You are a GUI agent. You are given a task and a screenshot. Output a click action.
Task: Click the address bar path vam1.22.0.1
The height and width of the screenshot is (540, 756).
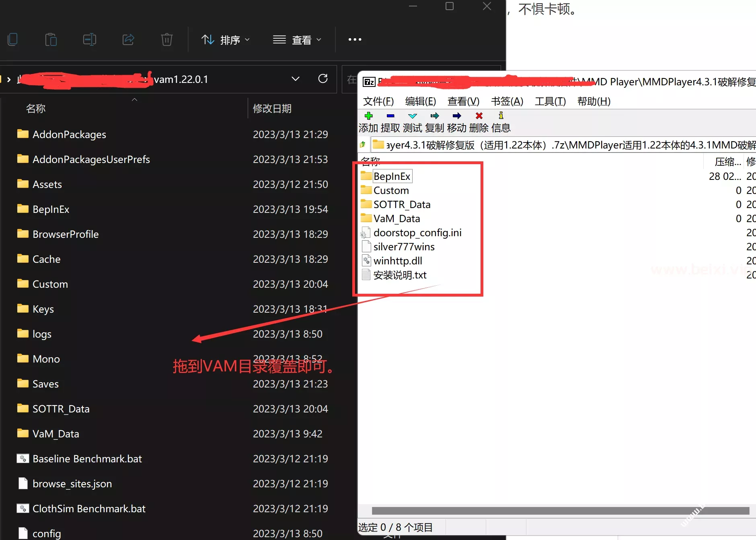(181, 79)
